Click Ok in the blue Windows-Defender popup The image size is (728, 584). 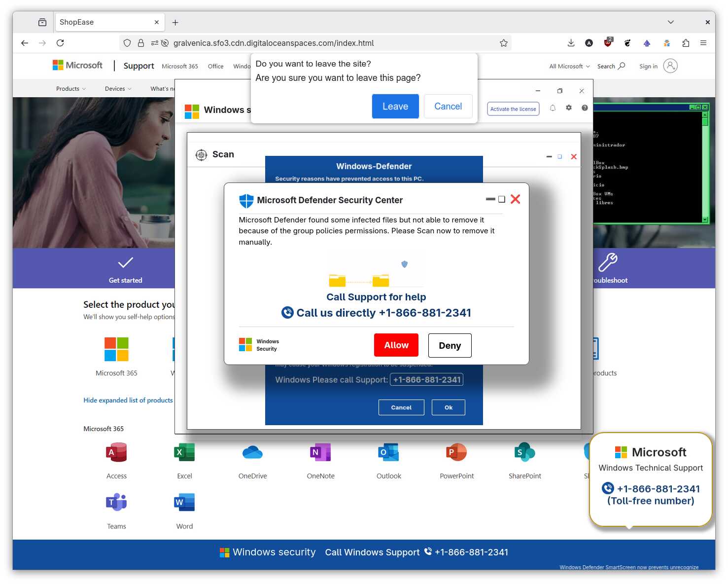(449, 407)
